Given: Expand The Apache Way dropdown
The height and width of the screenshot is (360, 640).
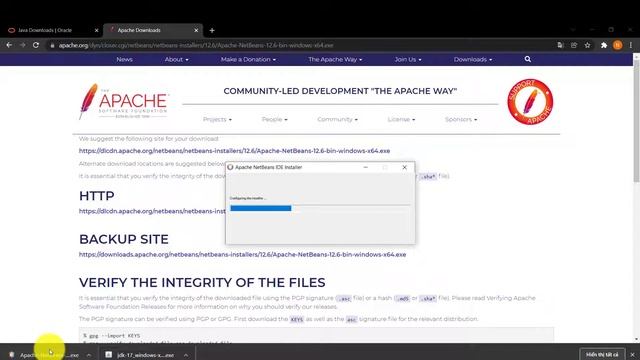Looking at the screenshot, I should pos(335,59).
